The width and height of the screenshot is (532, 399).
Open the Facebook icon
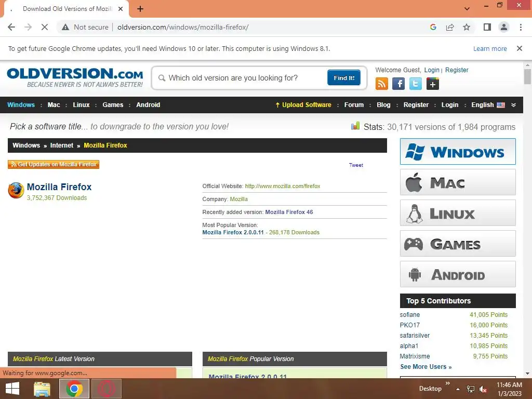[398, 84]
